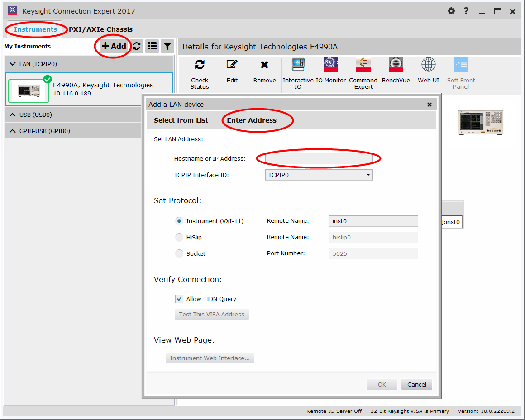Image resolution: width=525 pixels, height=420 pixels.
Task: Open Connection Expert settings gear
Action: click(451, 11)
